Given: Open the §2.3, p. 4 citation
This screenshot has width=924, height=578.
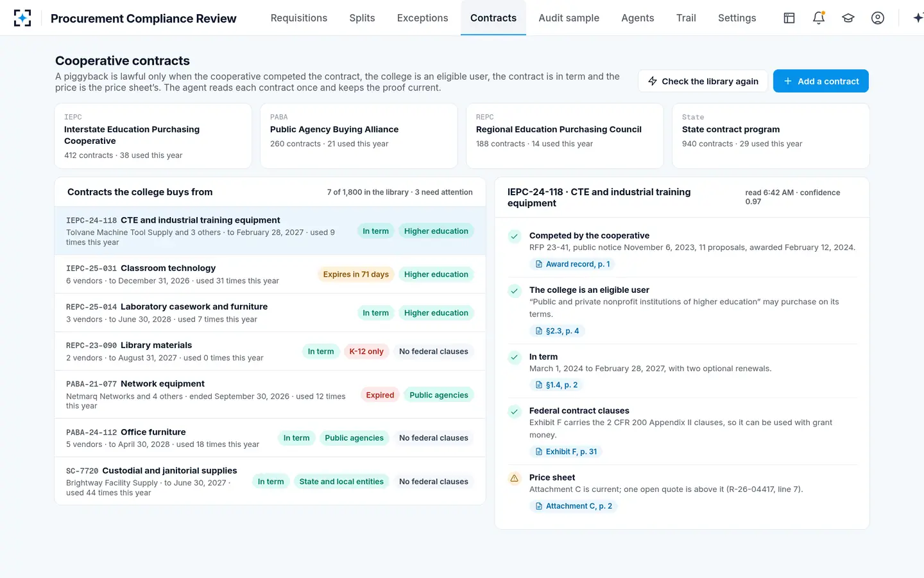Looking at the screenshot, I should (557, 331).
